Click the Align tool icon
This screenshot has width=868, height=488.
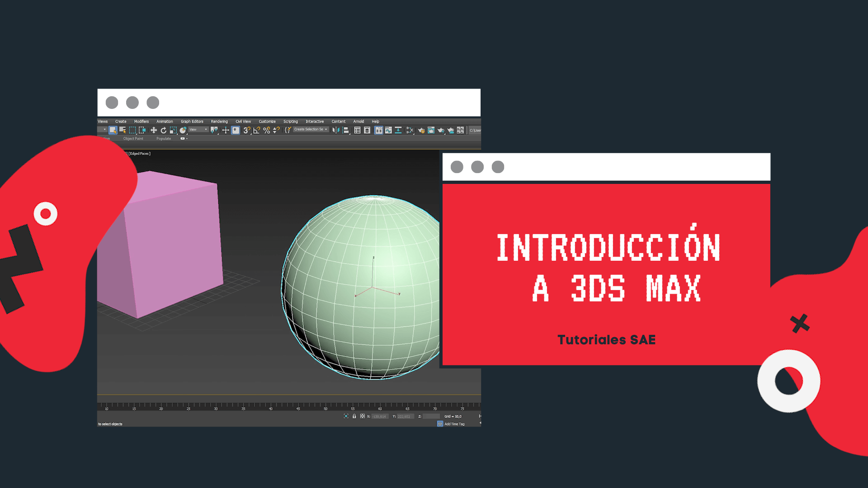click(346, 130)
